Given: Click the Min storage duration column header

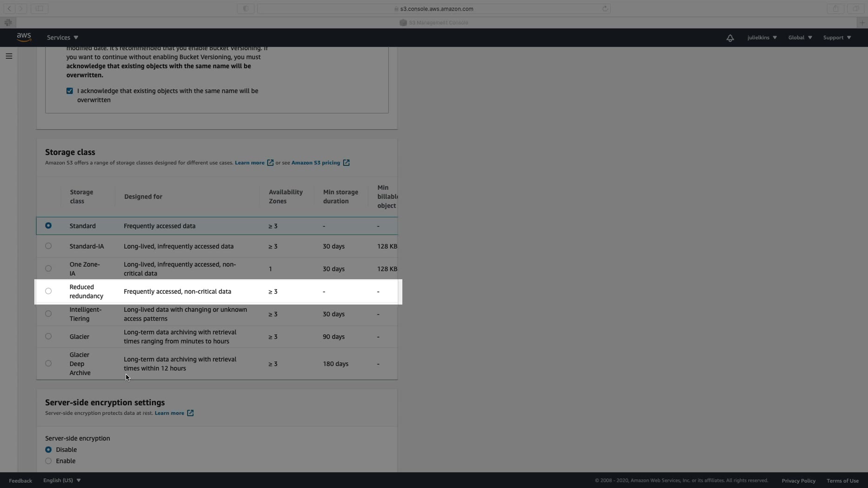Looking at the screenshot, I should (341, 197).
